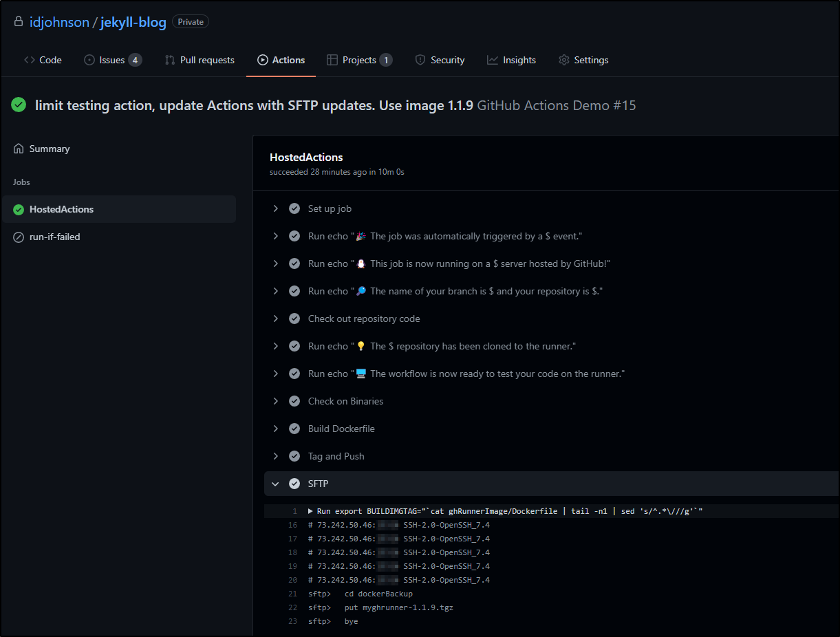Click the check icon for repository cloned echo step

(294, 346)
